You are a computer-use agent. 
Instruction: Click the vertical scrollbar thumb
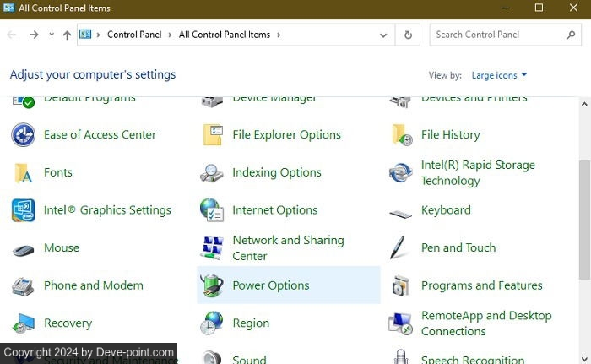pyautogui.click(x=584, y=220)
